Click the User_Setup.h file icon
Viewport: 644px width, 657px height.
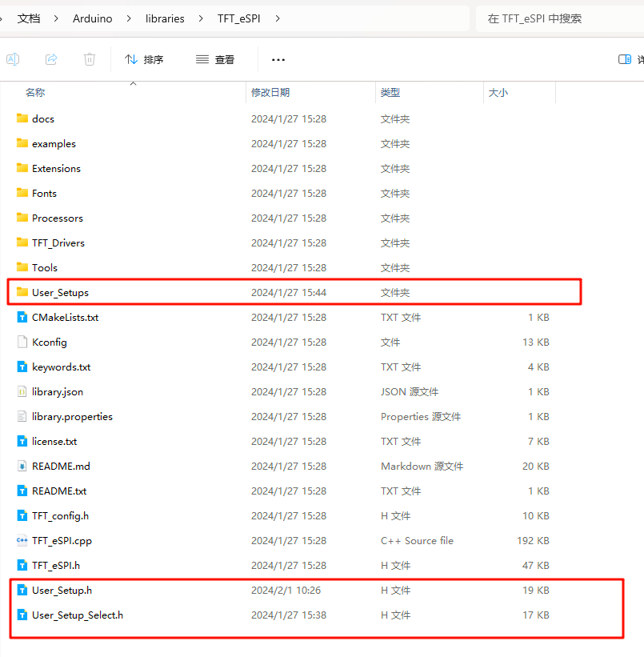coord(22,590)
